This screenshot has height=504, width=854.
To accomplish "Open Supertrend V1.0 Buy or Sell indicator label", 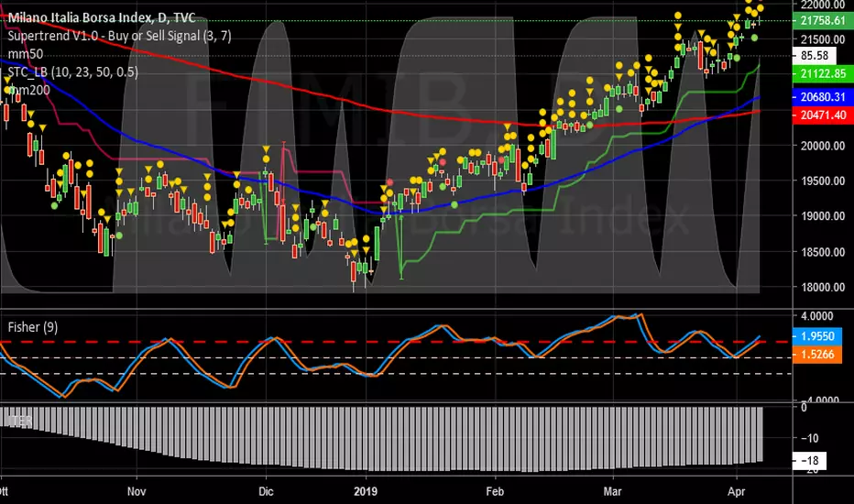I will (119, 36).
